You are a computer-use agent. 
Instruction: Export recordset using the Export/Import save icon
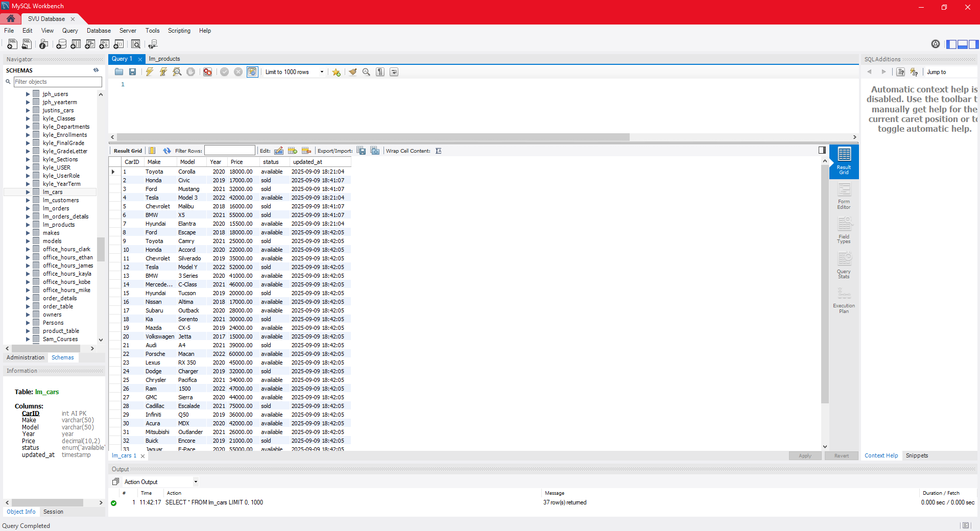(361, 151)
